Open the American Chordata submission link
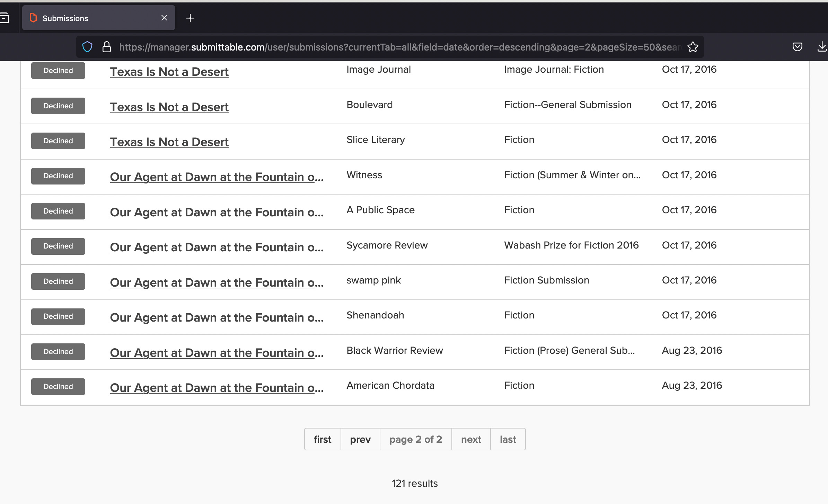The image size is (828, 504). [x=217, y=388]
